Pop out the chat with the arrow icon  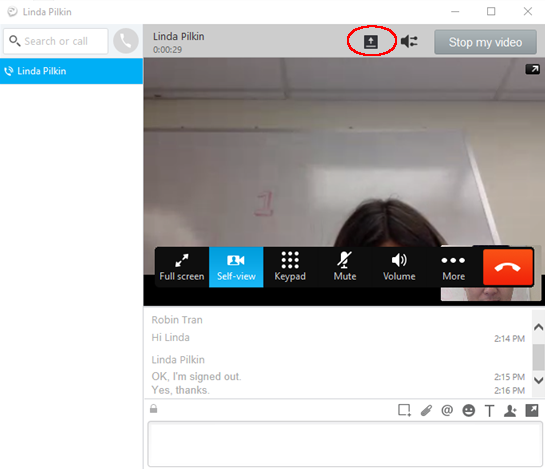[532, 411]
